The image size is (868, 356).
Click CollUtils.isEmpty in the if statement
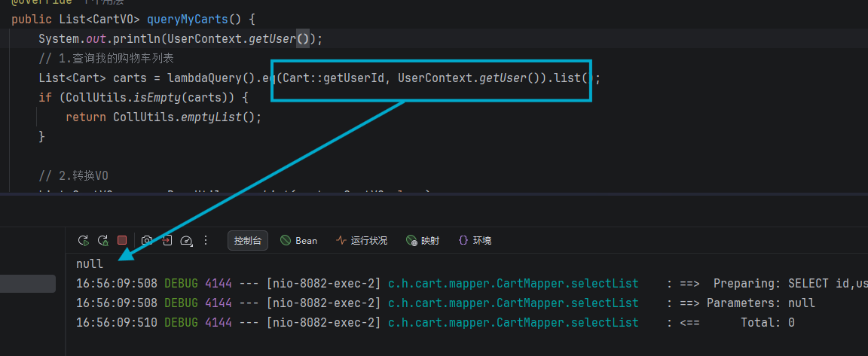[x=127, y=98]
